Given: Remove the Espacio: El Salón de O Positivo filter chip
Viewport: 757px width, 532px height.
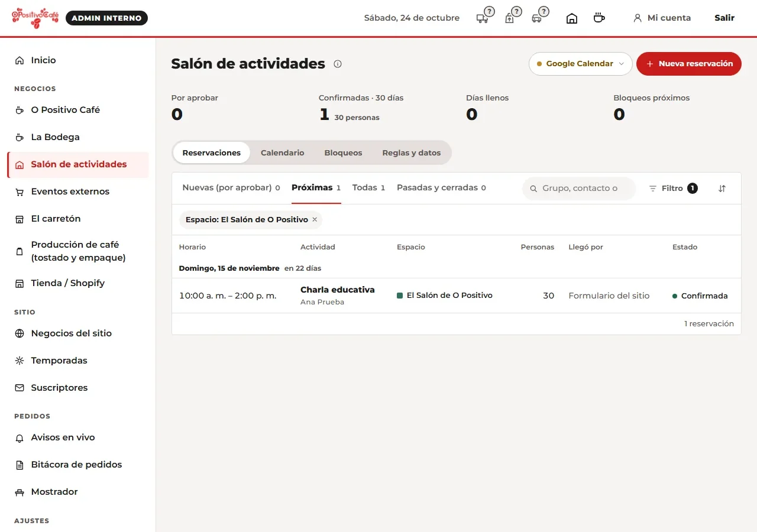Looking at the screenshot, I should [x=315, y=219].
